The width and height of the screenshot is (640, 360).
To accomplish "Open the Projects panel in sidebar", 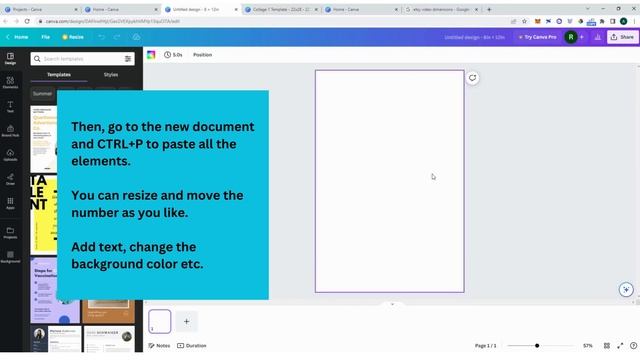I will tap(10, 233).
